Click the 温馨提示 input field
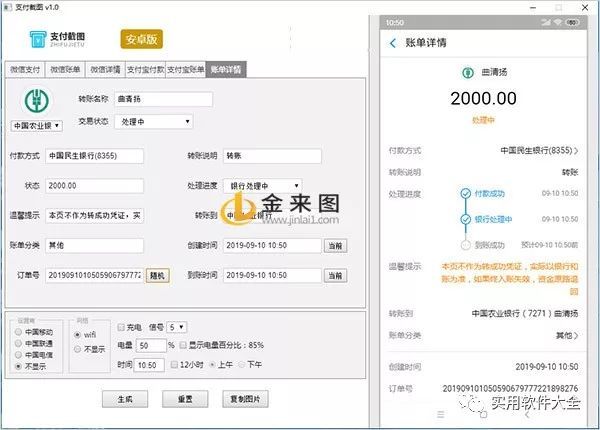This screenshot has height=430, width=600. [x=95, y=215]
